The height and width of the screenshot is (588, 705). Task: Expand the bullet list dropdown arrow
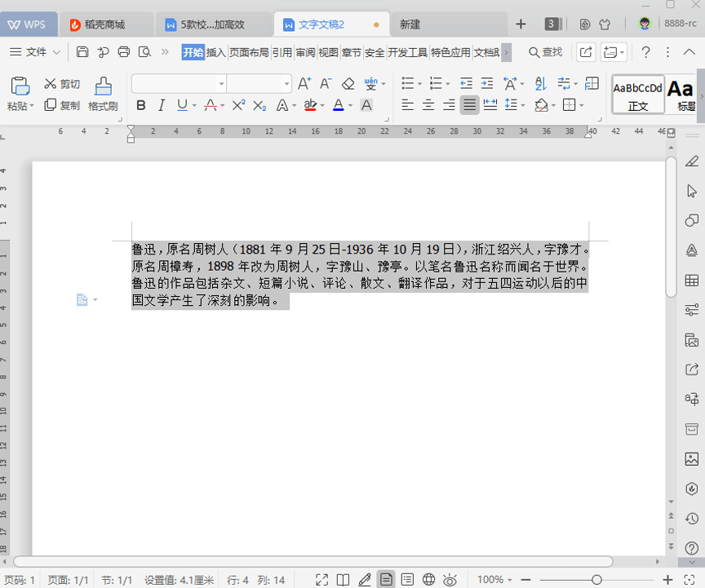[x=419, y=84]
